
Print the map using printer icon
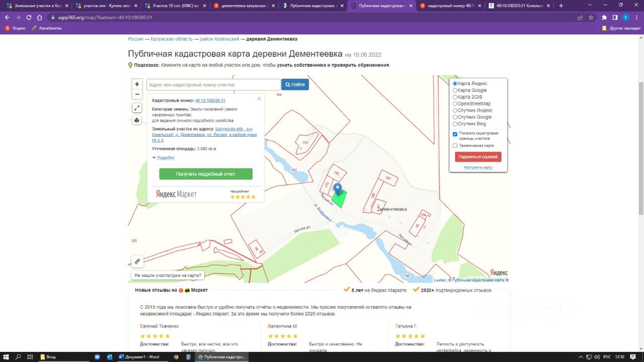[137, 120]
